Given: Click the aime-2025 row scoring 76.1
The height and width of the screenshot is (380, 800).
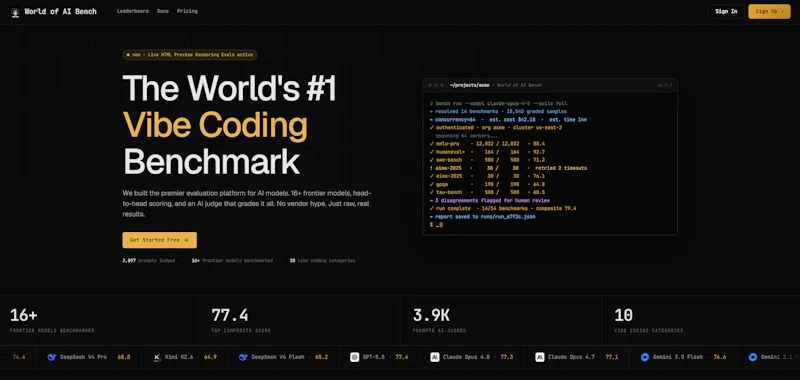Looking at the screenshot, I should (487, 176).
